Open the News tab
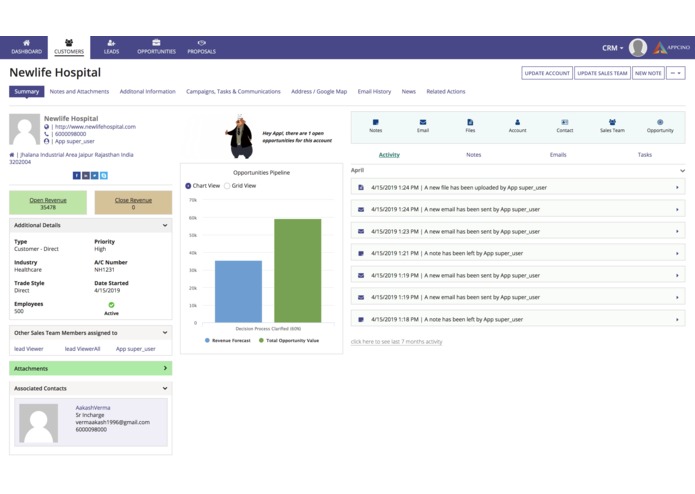The width and height of the screenshot is (695, 494). coord(409,92)
